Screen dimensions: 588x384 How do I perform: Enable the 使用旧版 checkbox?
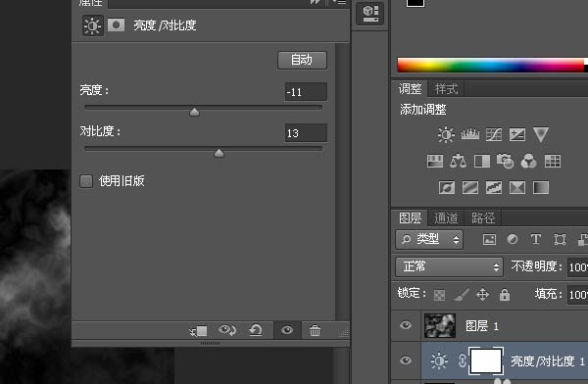[x=86, y=181]
